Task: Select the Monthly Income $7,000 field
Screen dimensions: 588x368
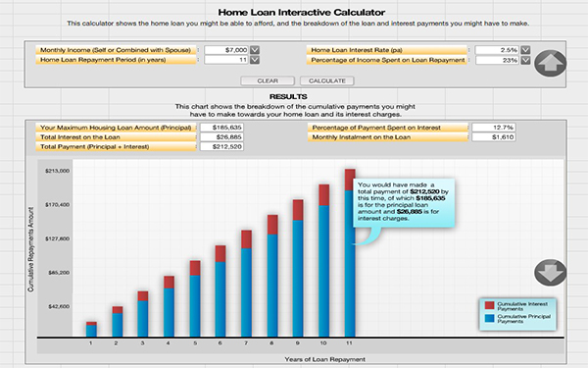Action: coord(226,50)
